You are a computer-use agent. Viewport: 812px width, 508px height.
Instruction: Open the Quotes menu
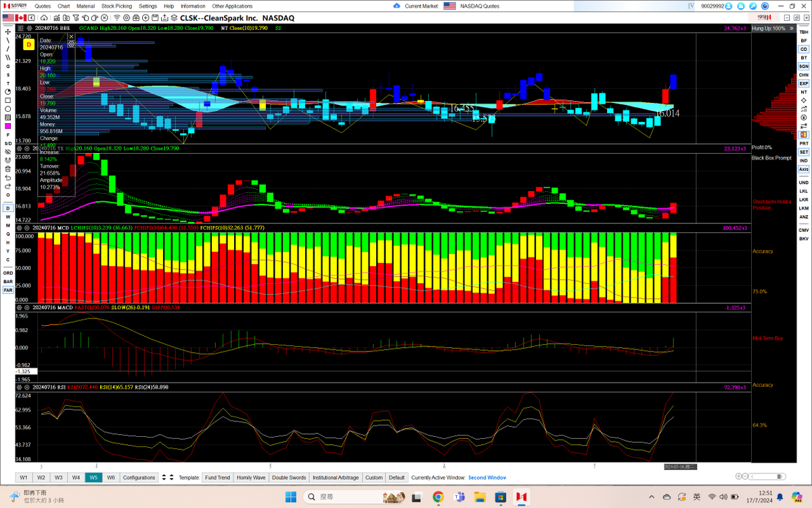[x=43, y=6]
